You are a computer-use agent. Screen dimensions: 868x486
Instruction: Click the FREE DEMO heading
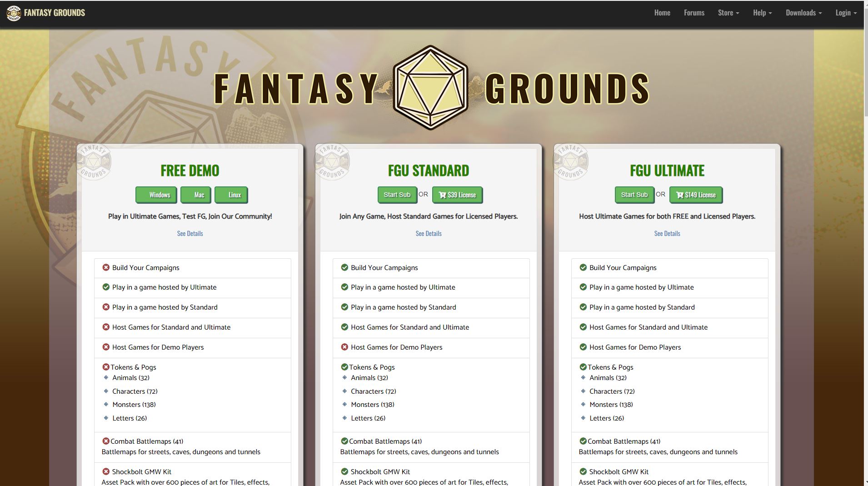pyautogui.click(x=190, y=170)
